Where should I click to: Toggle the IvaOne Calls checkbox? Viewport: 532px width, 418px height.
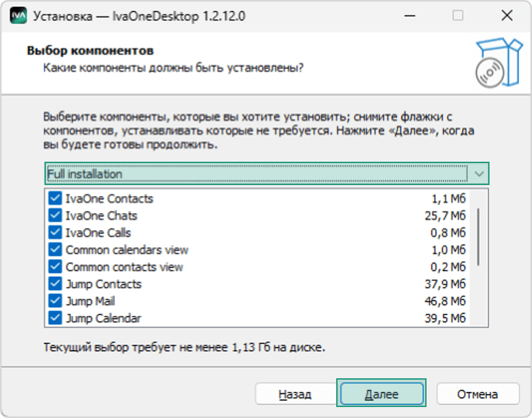(55, 232)
